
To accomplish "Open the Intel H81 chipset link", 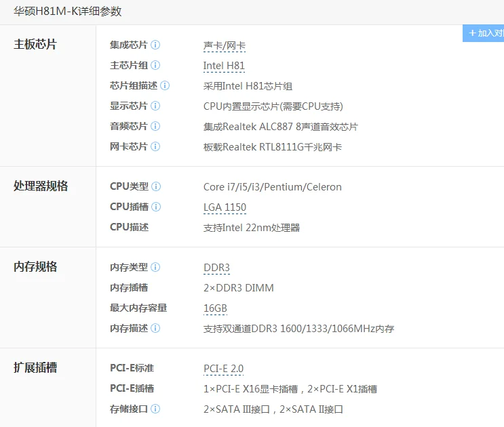I will pyautogui.click(x=223, y=66).
